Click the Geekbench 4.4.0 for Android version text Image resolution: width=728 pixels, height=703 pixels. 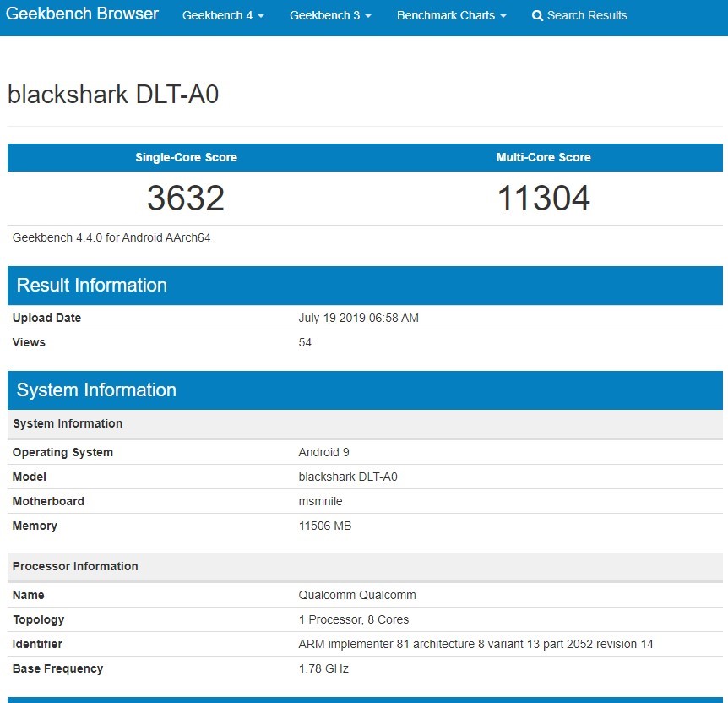[x=111, y=238]
